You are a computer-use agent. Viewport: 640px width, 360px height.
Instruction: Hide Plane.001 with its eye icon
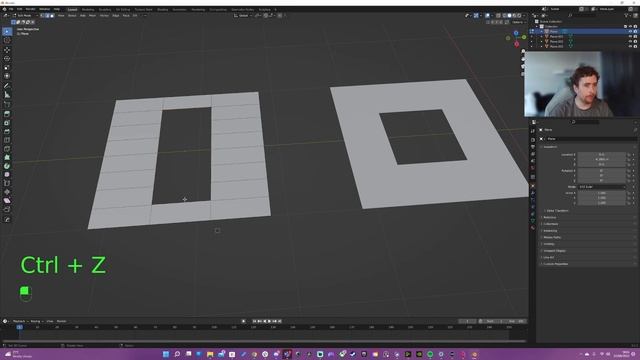click(x=630, y=36)
